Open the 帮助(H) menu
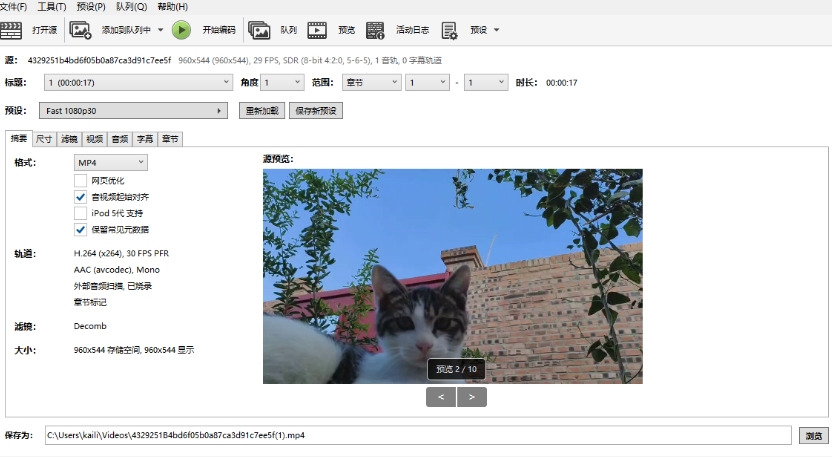Screen dimensions: 832x457 point(173,7)
